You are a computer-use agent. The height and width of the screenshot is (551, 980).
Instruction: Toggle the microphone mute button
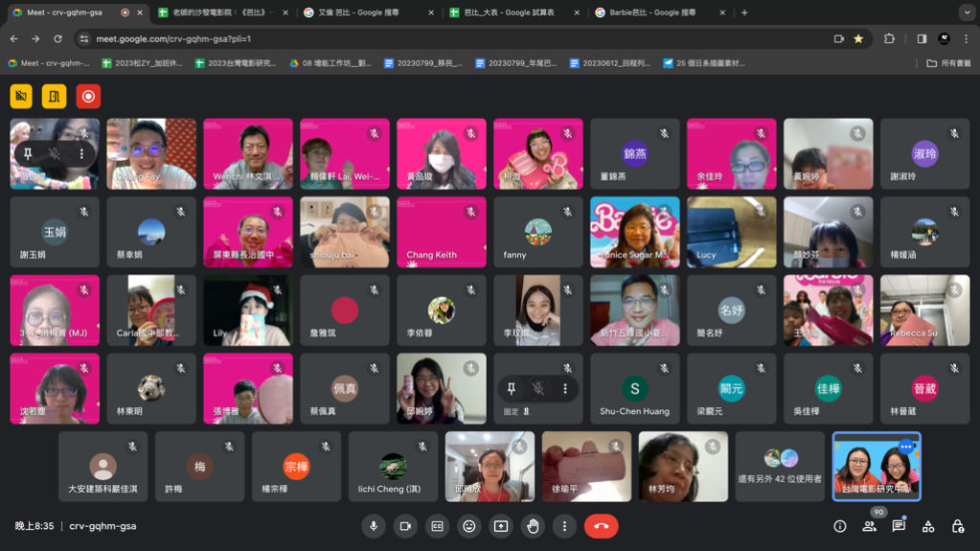[x=374, y=526]
